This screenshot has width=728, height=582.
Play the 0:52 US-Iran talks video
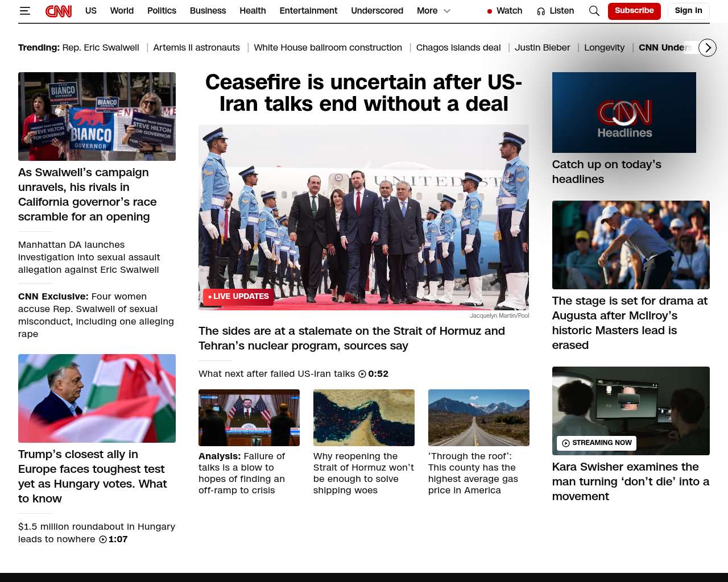click(x=362, y=374)
